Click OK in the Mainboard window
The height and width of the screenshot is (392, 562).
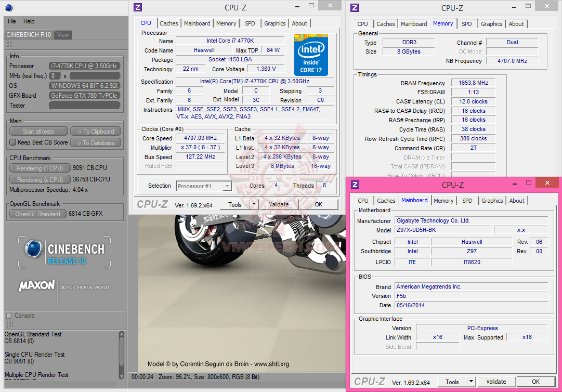point(535,382)
